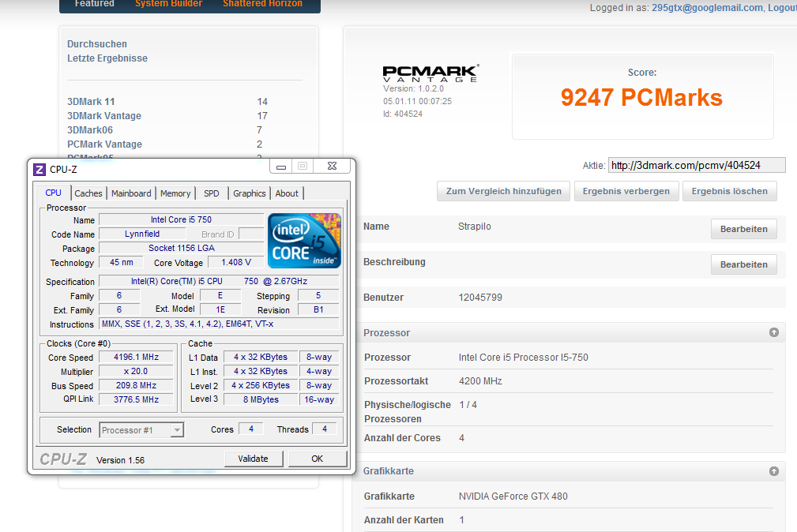The height and width of the screenshot is (532, 797).
Task: Collapse the Prozessor section arrow icon
Action: (x=773, y=332)
